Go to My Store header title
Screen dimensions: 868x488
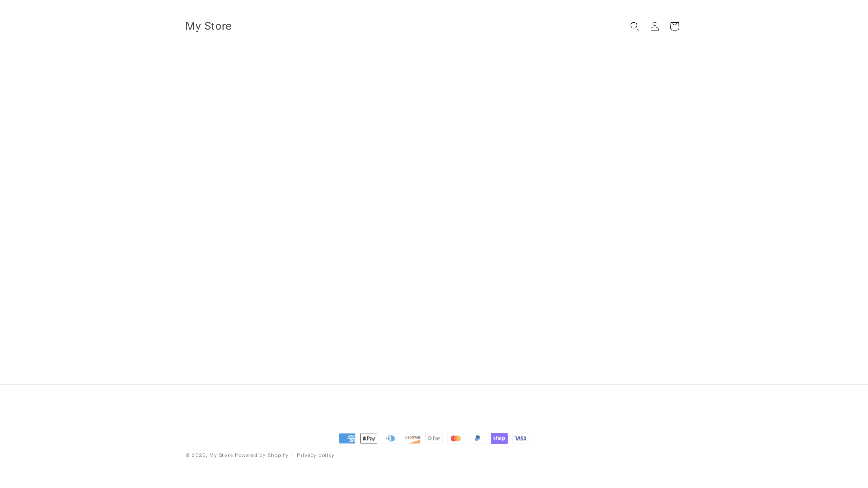pyautogui.click(x=208, y=26)
